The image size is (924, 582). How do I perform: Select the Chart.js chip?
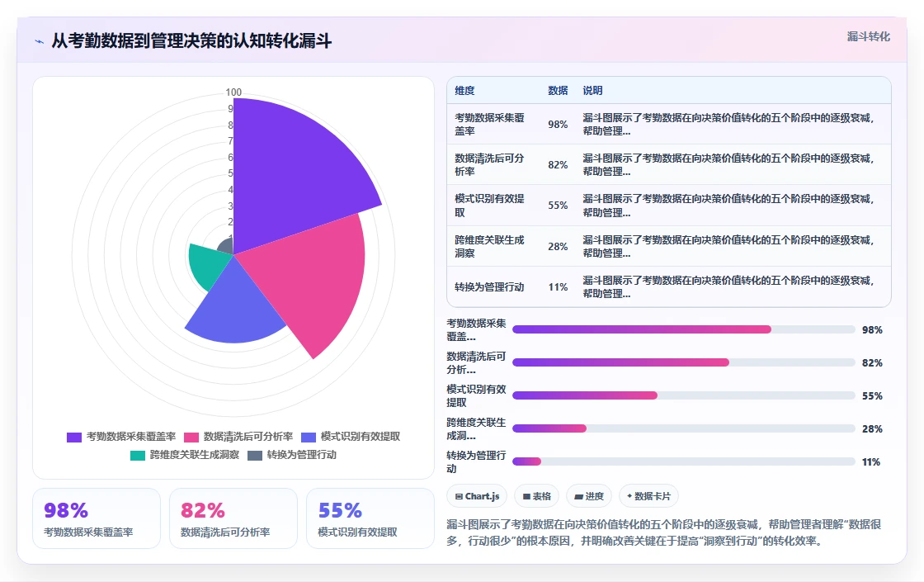click(477, 496)
